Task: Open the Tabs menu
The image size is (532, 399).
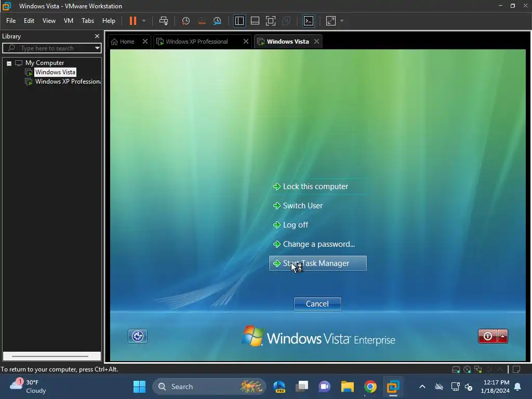Action: point(87,21)
